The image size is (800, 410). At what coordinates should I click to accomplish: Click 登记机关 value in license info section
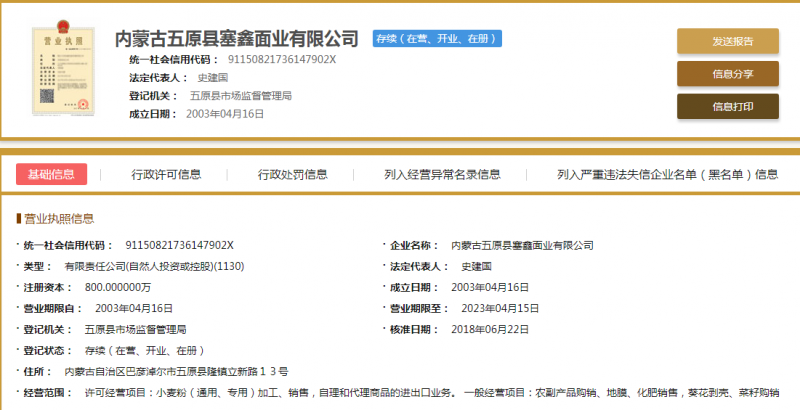tap(135, 330)
